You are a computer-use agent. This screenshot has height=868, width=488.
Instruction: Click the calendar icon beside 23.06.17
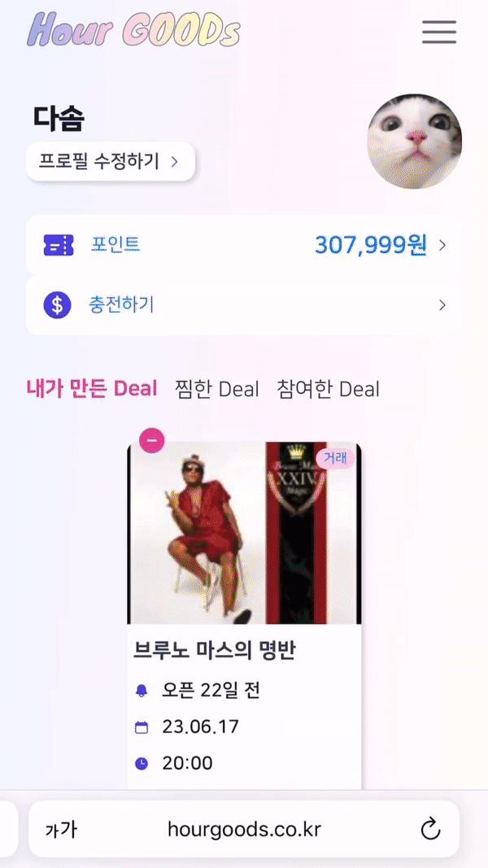point(142,726)
